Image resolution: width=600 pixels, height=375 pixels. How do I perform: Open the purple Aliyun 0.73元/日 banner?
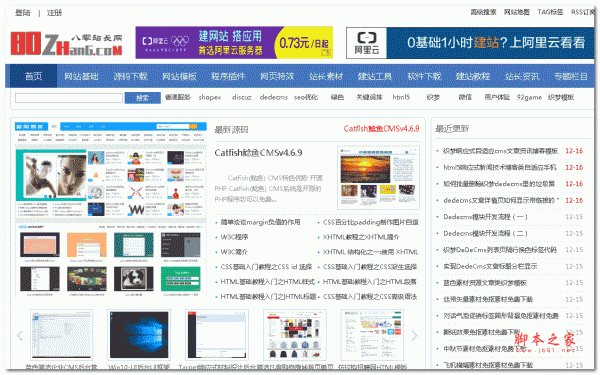[x=234, y=42]
